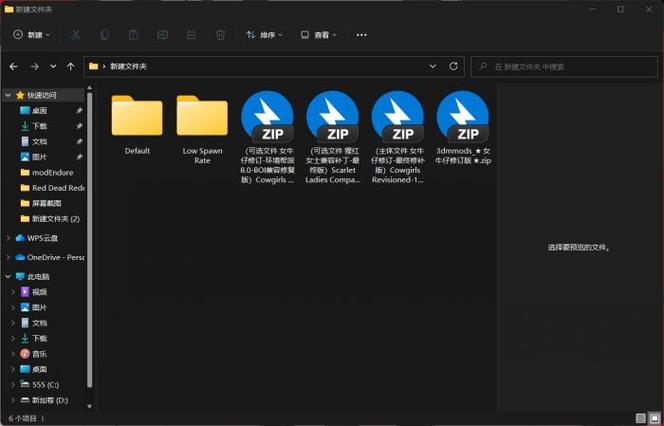Click the 6 个项目 status bar text
Image resolution: width=664 pixels, height=426 pixels.
pos(23,418)
